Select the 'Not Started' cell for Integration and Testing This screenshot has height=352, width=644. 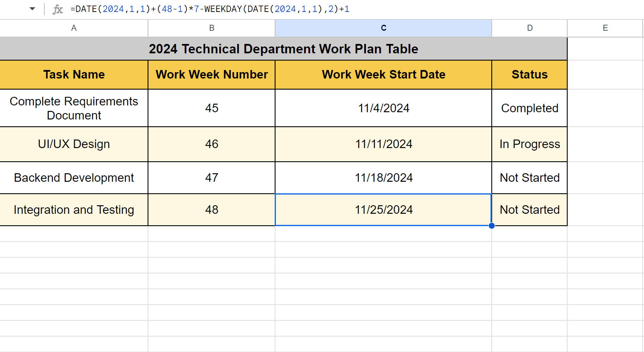click(x=530, y=210)
